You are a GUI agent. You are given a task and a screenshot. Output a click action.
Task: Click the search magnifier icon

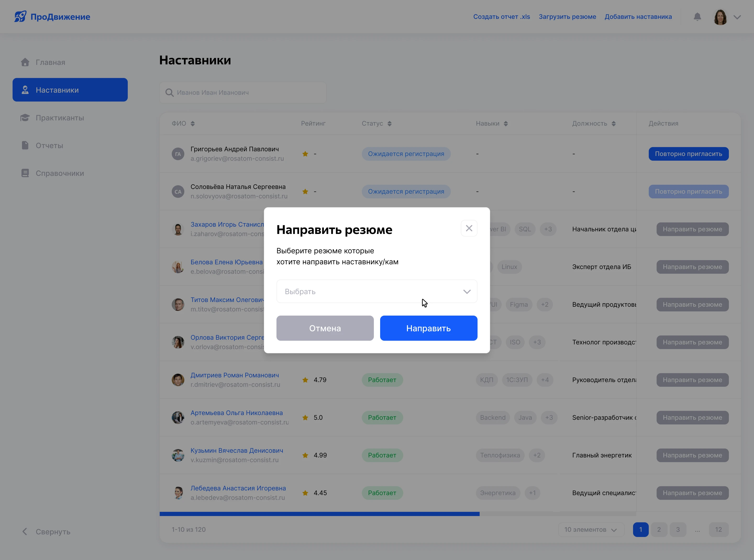pos(169,93)
